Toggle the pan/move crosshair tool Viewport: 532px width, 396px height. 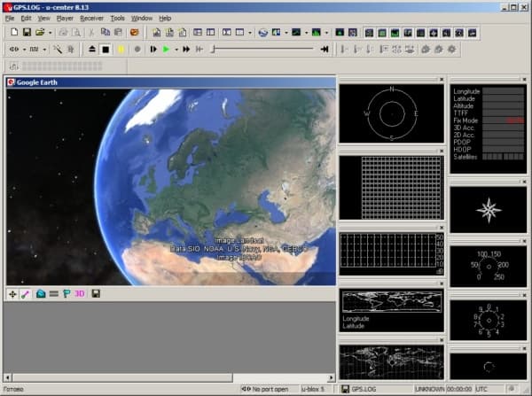click(12, 293)
